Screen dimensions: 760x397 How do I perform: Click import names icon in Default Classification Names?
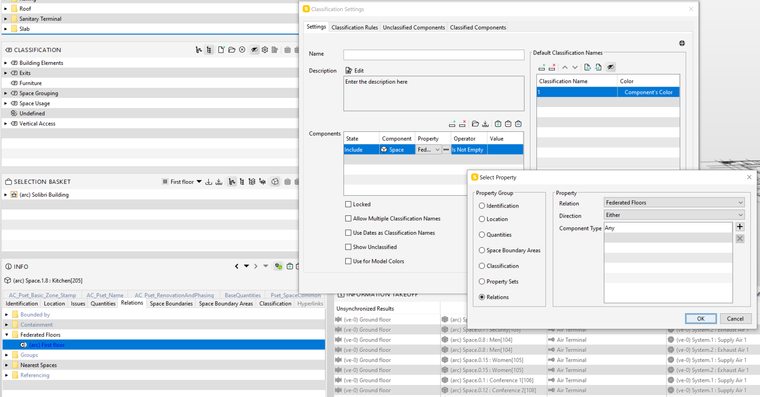click(x=587, y=67)
